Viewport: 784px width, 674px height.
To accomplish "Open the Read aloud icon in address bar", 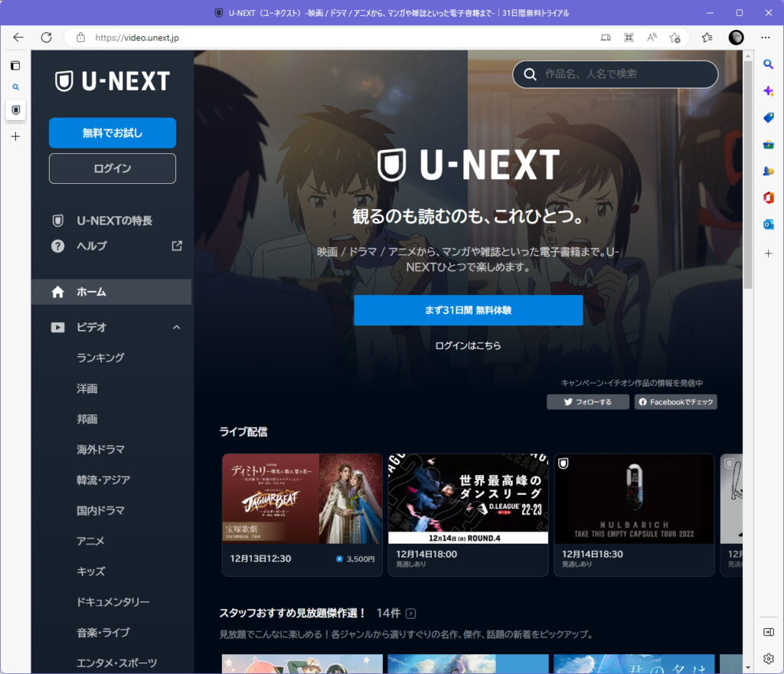I will click(652, 38).
